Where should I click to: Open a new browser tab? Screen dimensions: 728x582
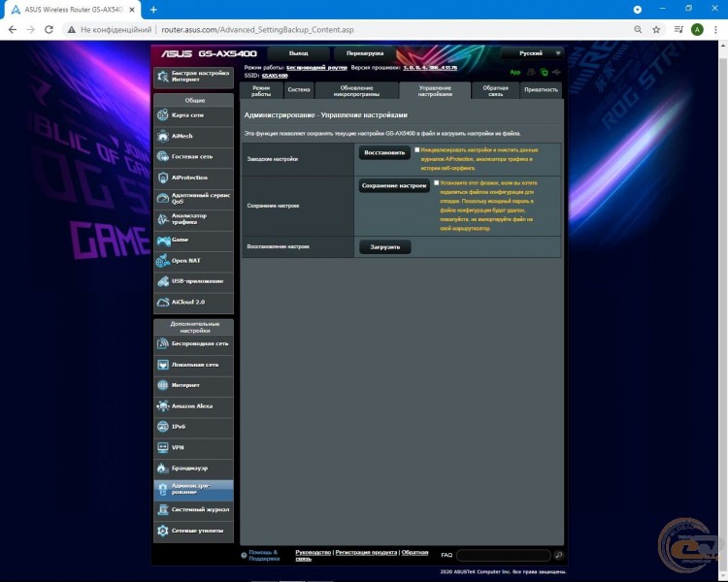153,10
